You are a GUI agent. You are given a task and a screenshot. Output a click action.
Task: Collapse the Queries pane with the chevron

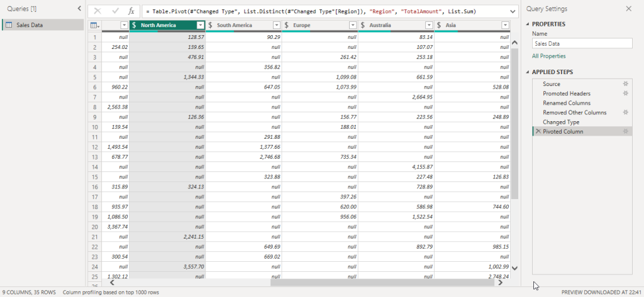[x=79, y=9]
